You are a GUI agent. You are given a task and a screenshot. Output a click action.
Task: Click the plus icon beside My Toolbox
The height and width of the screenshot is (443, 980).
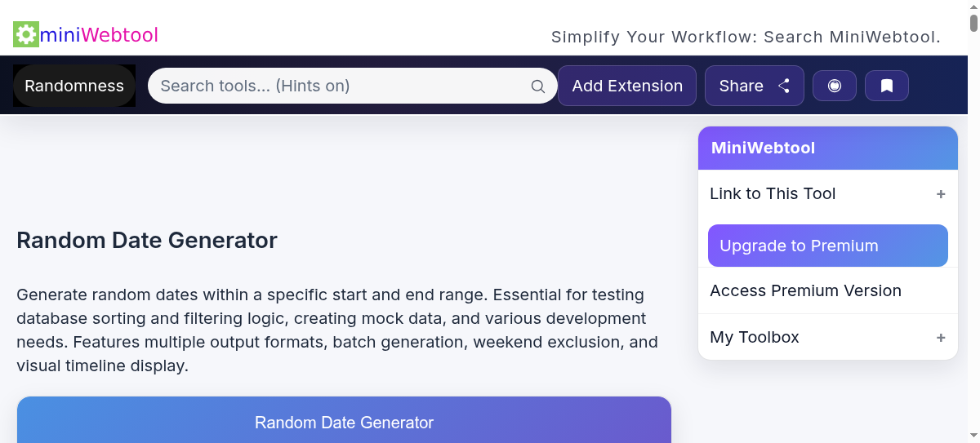pos(941,338)
